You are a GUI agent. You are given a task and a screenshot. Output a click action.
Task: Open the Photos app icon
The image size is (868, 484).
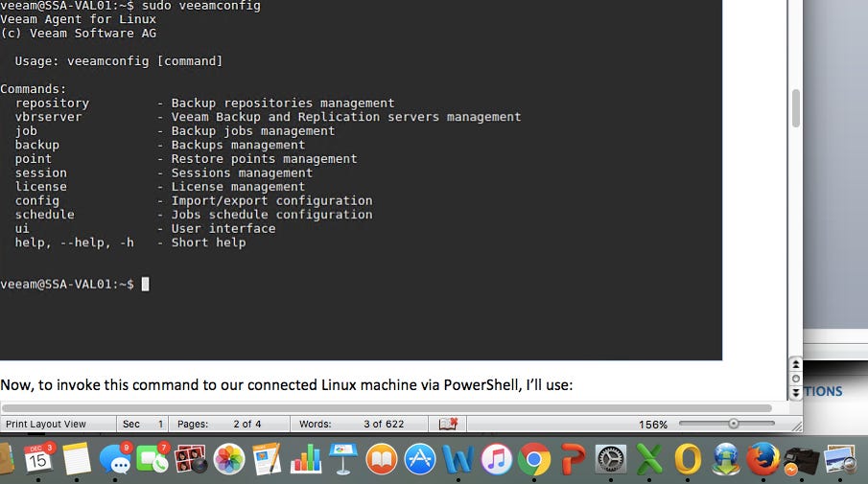coord(229,459)
